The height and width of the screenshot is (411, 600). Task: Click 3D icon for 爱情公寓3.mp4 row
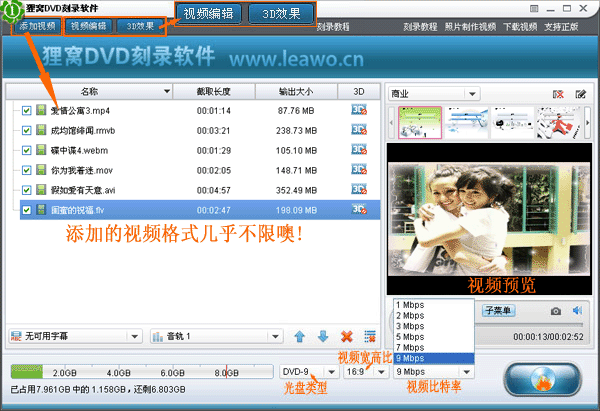click(359, 110)
